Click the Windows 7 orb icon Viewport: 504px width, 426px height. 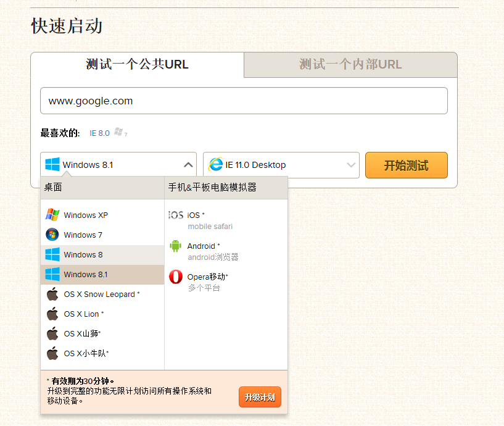[x=52, y=235]
